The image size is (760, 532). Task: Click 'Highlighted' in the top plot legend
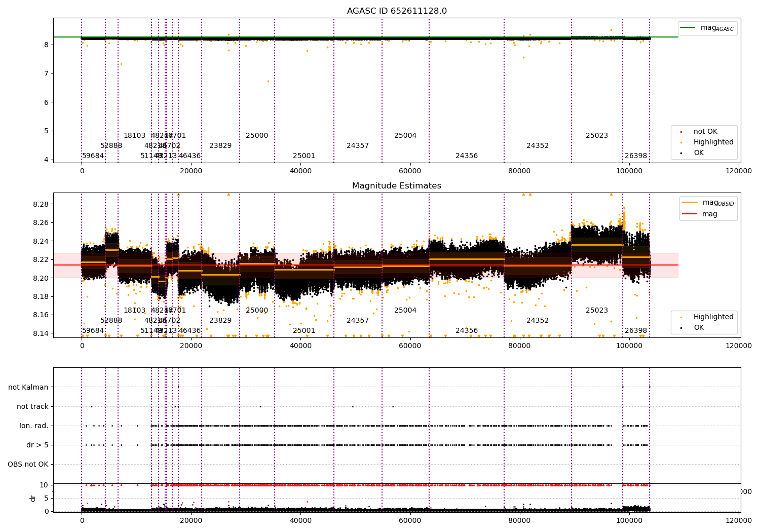pos(706,142)
